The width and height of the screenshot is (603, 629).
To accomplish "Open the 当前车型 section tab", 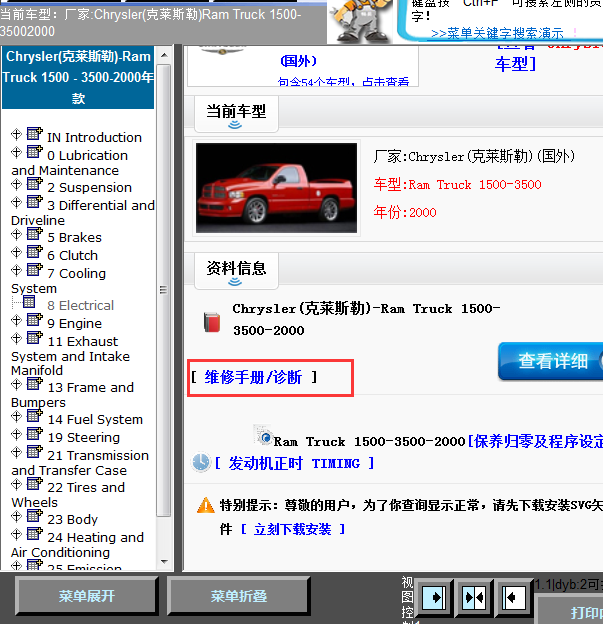I will (x=236, y=114).
